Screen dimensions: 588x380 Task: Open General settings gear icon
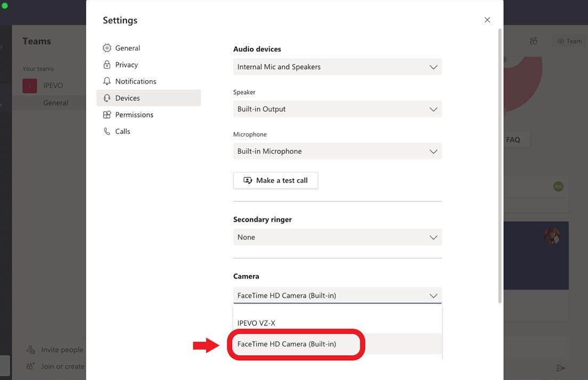pyautogui.click(x=107, y=48)
